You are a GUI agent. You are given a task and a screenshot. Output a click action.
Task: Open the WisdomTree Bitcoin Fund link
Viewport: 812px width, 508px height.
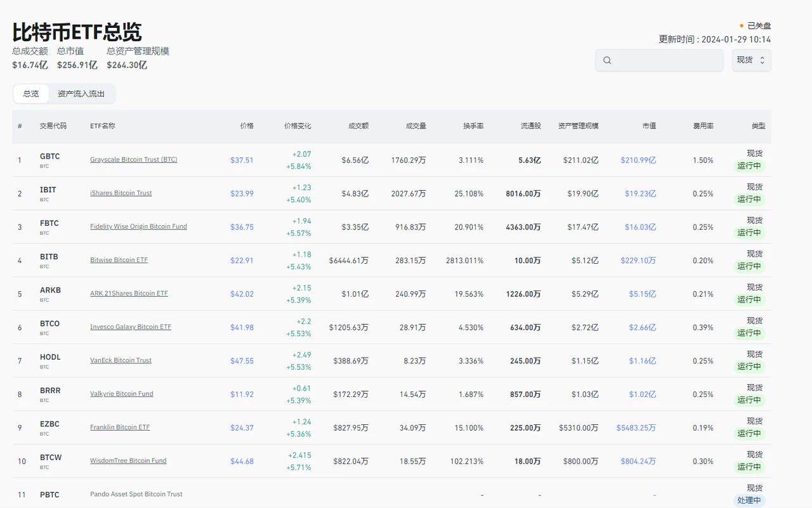coord(128,460)
